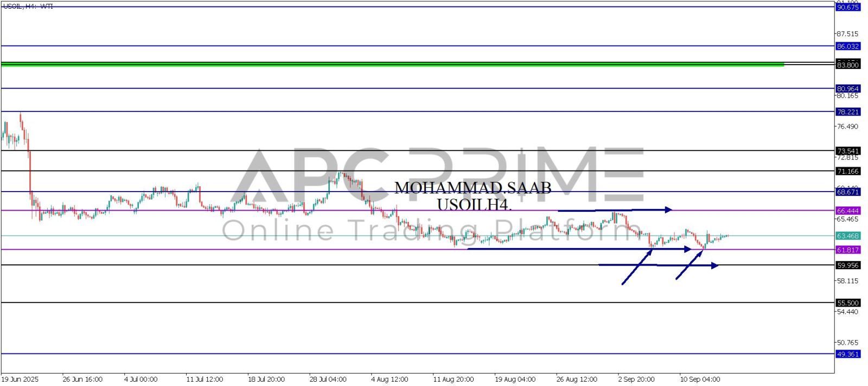Select the 55.500 price label
The width and height of the screenshot is (868, 386).
pyautogui.click(x=848, y=303)
